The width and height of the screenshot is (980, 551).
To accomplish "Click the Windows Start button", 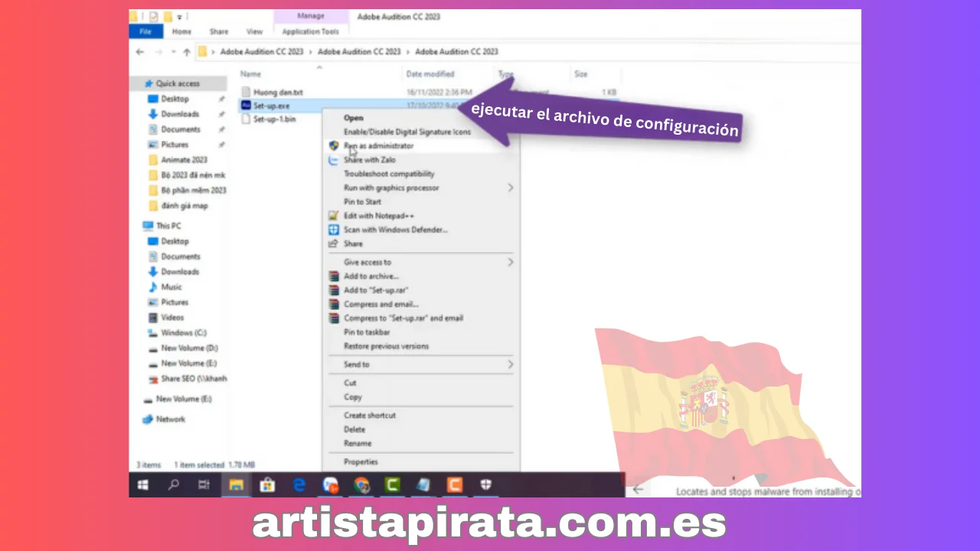I will (142, 484).
